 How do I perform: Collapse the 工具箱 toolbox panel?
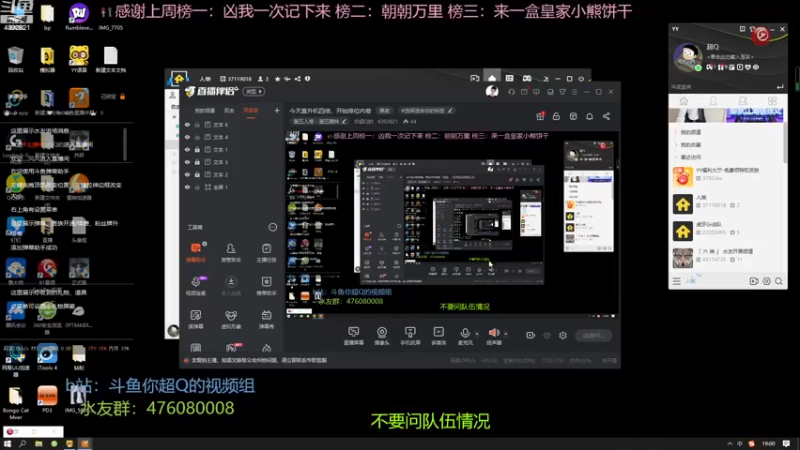(272, 227)
